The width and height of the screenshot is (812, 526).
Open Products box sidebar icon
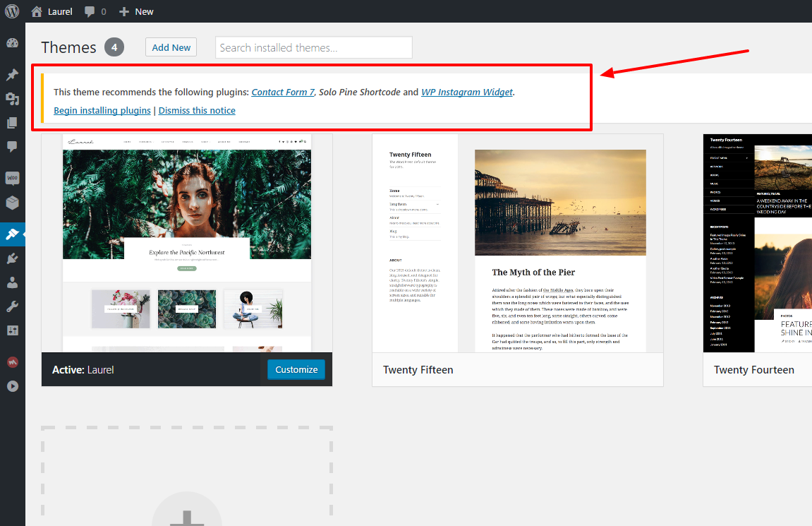click(x=13, y=203)
